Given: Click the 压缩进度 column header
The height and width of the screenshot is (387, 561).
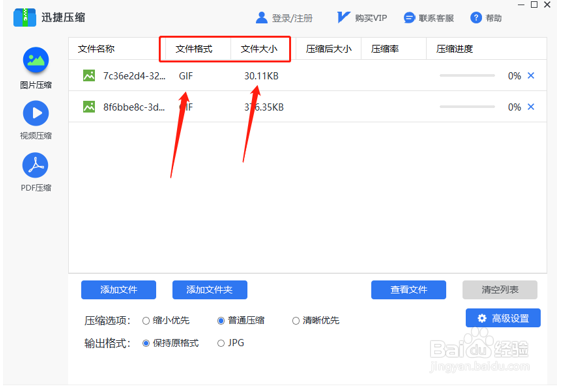Looking at the screenshot, I should click(454, 49).
